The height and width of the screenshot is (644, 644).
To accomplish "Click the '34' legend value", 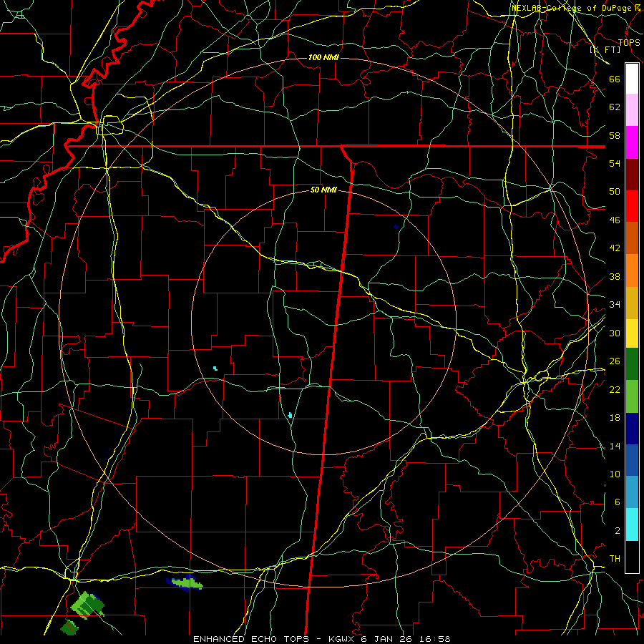I will click(x=615, y=305).
